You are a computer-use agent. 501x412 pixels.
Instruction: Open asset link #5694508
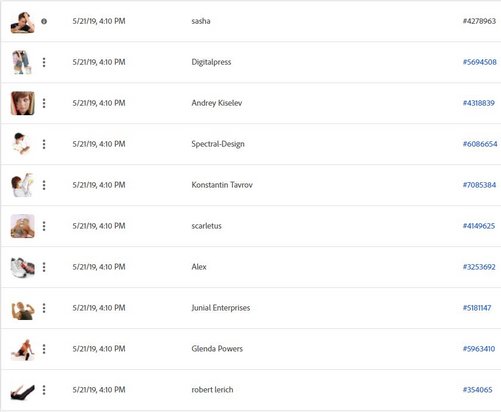tap(480, 62)
